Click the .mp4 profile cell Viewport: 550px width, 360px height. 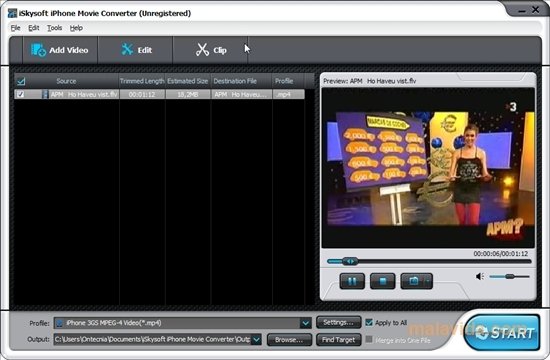click(288, 94)
